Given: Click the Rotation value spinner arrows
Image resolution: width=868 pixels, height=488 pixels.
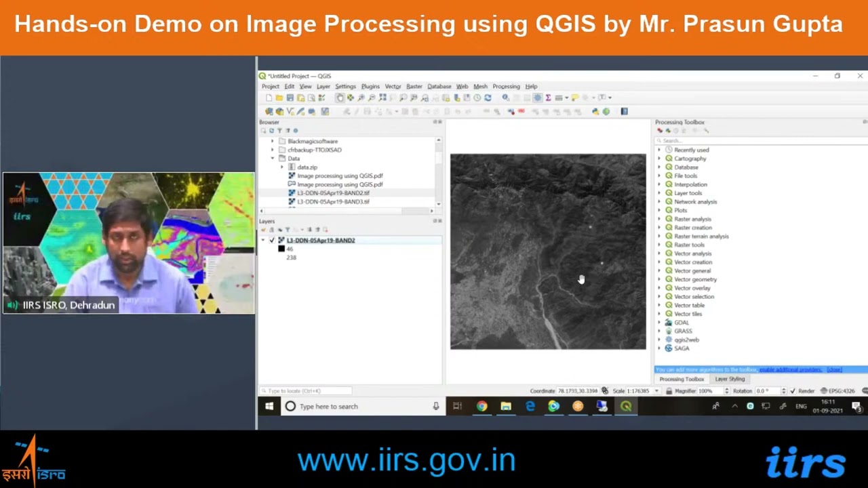Looking at the screenshot, I should pyautogui.click(x=783, y=391).
